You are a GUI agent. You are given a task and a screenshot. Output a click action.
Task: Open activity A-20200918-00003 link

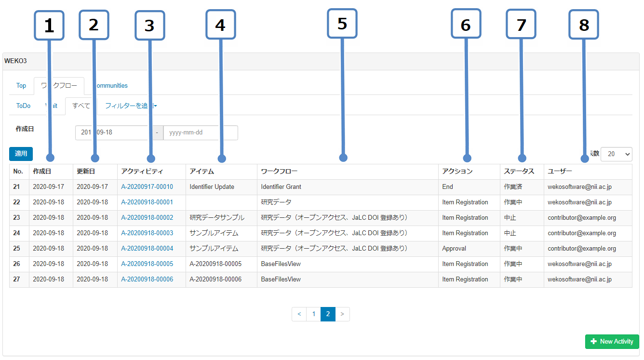click(x=147, y=233)
